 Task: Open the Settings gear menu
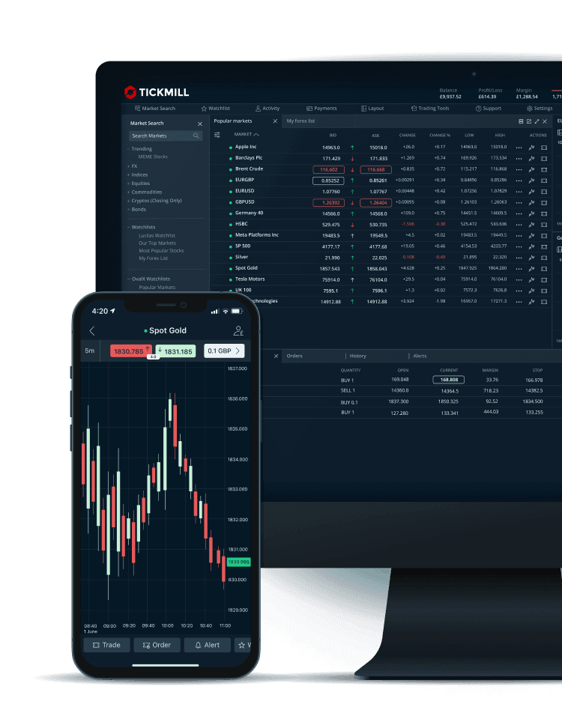click(540, 108)
